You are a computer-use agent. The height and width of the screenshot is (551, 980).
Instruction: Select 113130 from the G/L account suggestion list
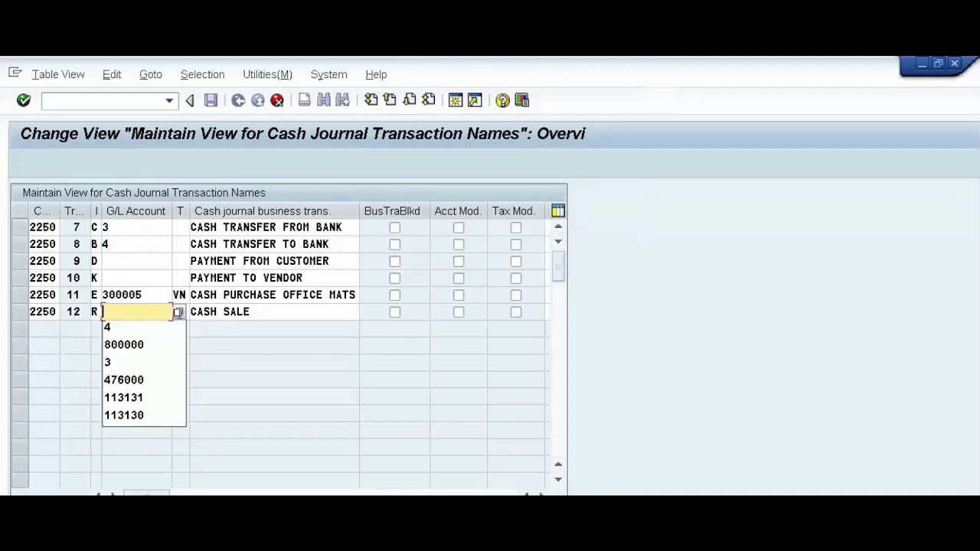144,415
